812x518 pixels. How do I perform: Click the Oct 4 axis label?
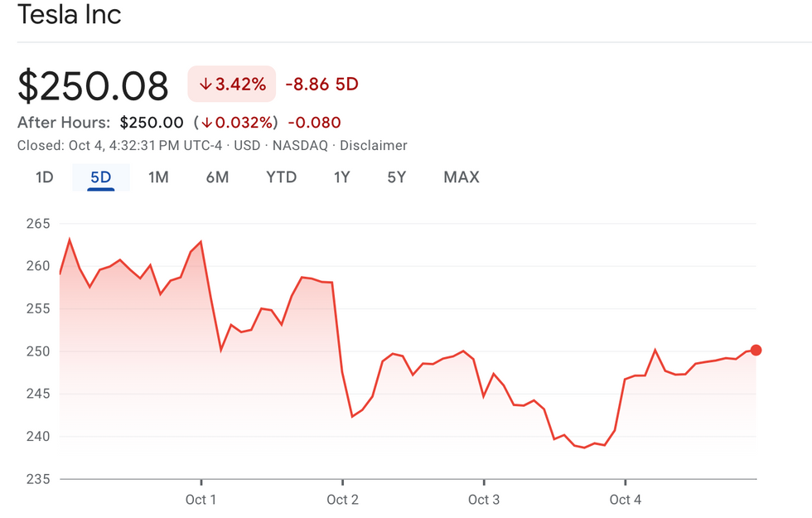625,500
